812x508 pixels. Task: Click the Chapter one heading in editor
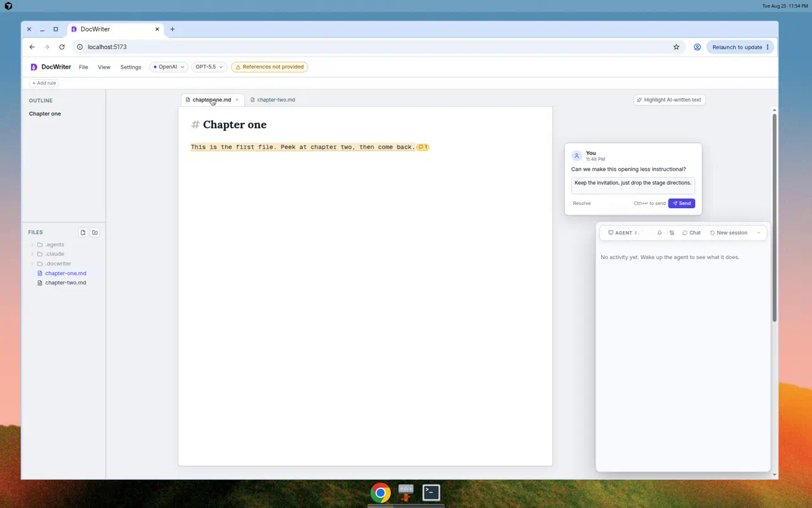click(x=235, y=124)
